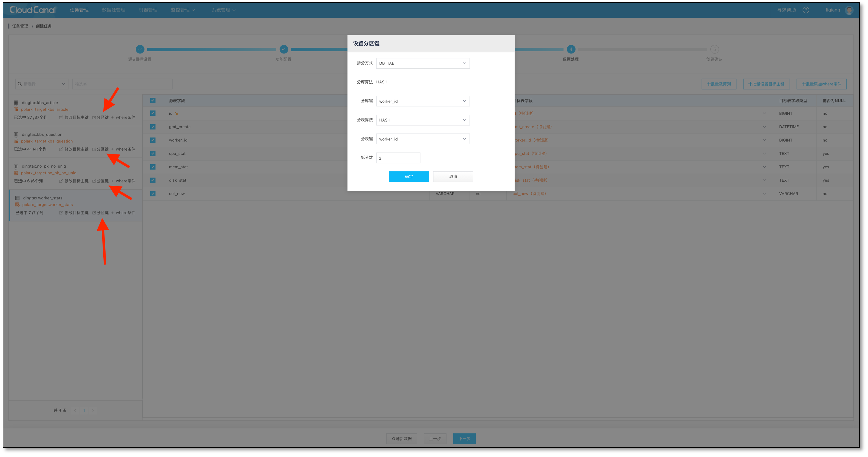Expand the 分库键 worker_id dropdown
The image size is (868, 457).
click(422, 101)
